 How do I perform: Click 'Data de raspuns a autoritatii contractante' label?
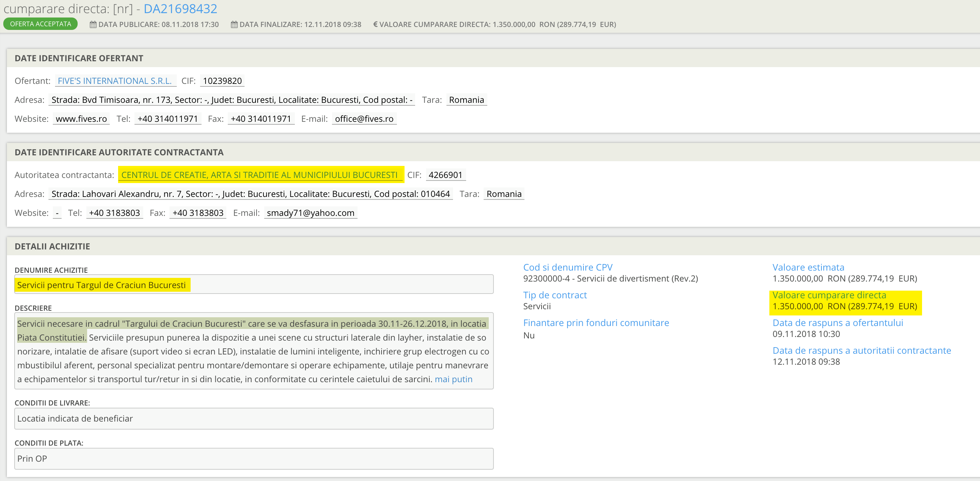[862, 350]
